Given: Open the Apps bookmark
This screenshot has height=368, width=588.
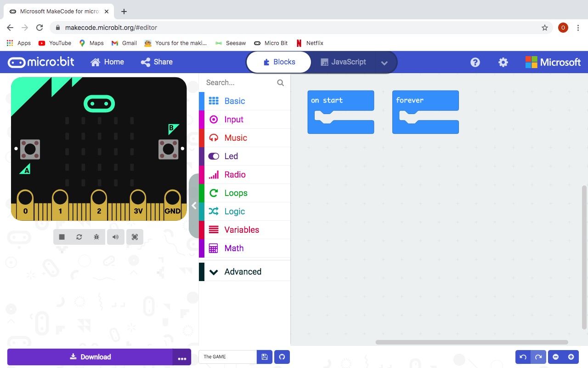Looking at the screenshot, I should (x=19, y=43).
